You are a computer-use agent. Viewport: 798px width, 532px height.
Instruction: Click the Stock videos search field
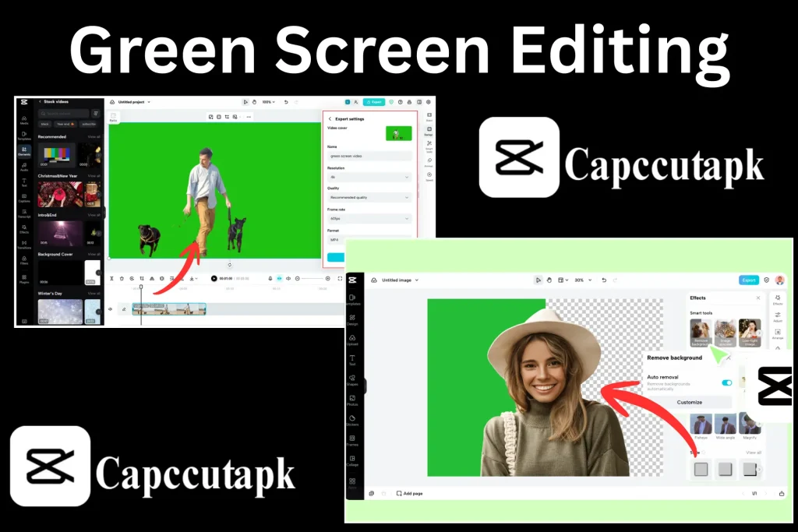[65, 112]
